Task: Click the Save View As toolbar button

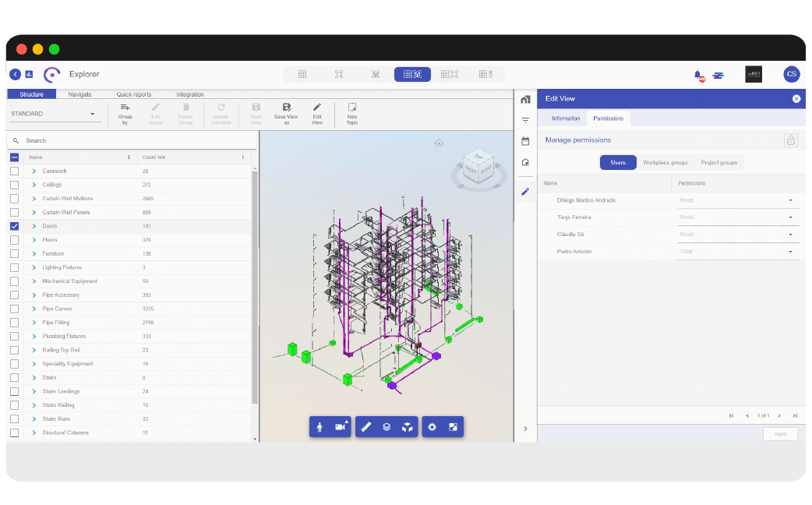Action: coord(286,113)
